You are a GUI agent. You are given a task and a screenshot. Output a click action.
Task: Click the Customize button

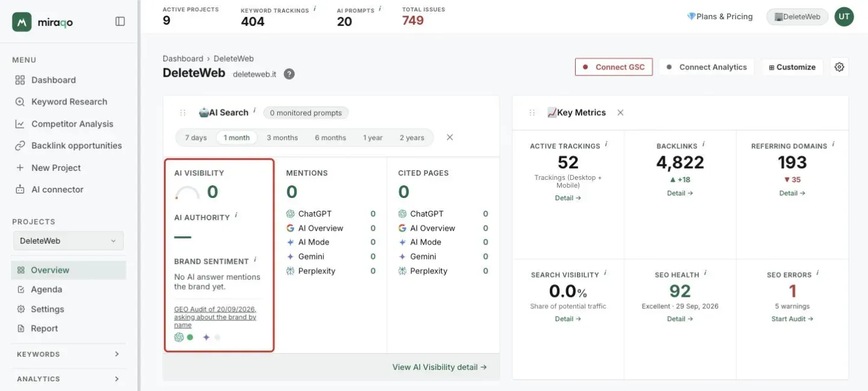tap(792, 67)
